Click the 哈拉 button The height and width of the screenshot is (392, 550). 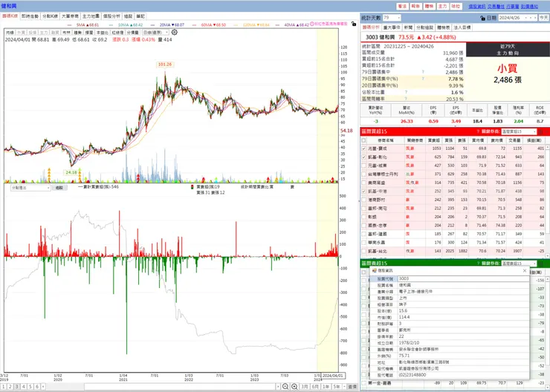point(456,7)
